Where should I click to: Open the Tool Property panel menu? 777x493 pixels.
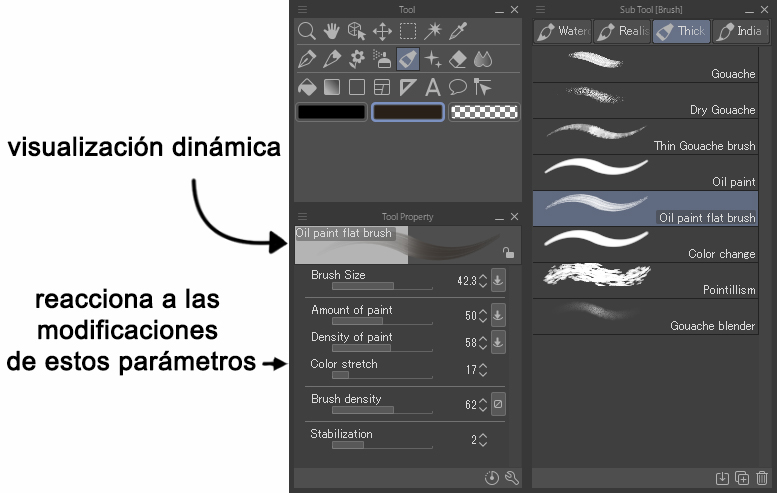303,216
